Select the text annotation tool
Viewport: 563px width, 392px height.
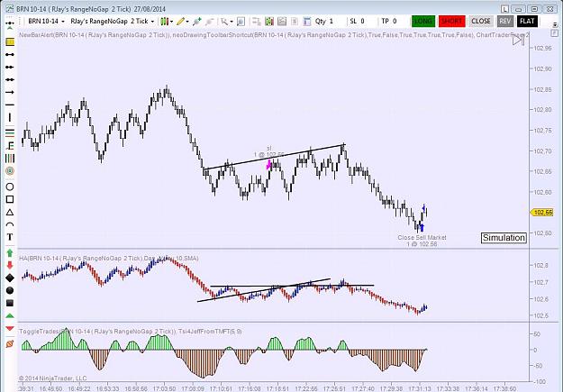[10, 237]
